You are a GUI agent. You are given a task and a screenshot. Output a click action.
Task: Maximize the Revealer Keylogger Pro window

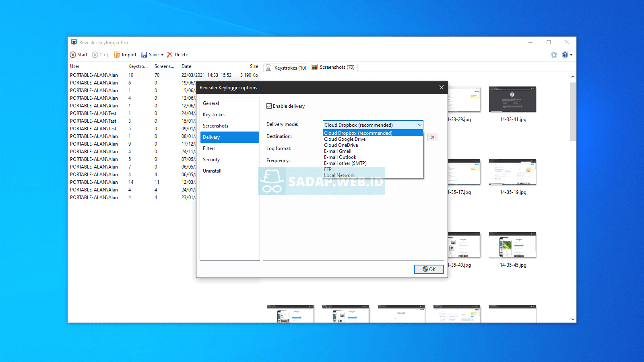click(549, 42)
